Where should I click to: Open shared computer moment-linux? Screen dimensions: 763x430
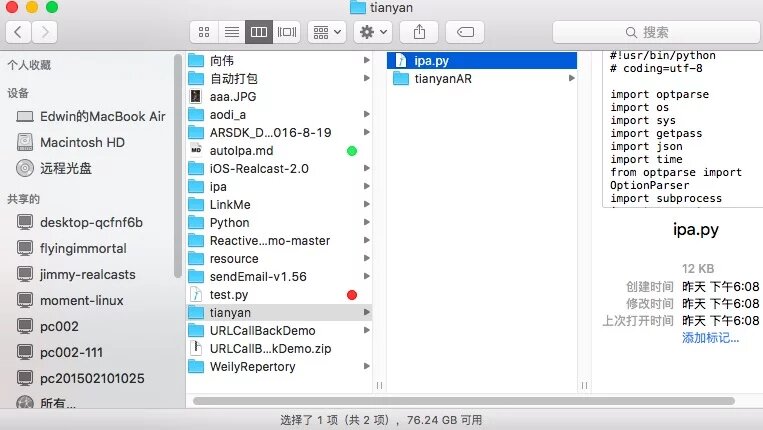[70, 301]
